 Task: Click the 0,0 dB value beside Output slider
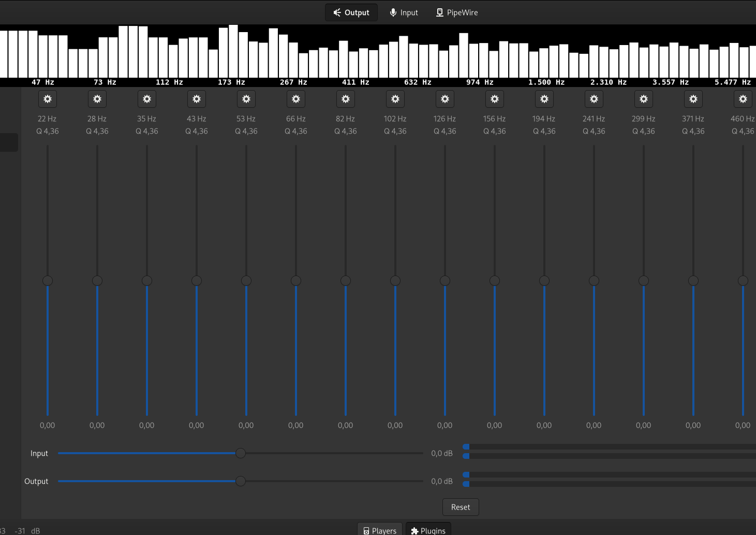[442, 481]
